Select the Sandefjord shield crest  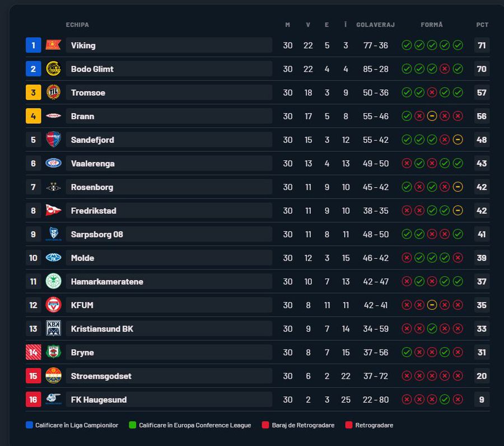(x=53, y=140)
